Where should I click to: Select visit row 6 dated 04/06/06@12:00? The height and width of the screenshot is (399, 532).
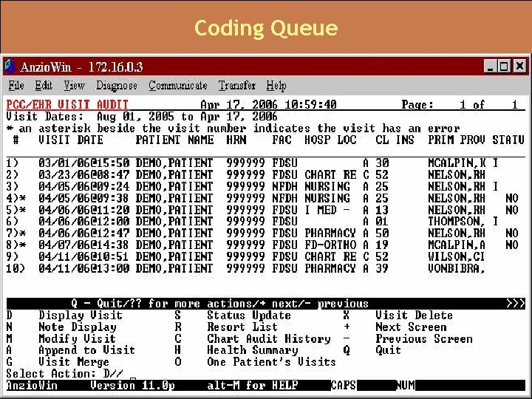[x=265, y=222]
